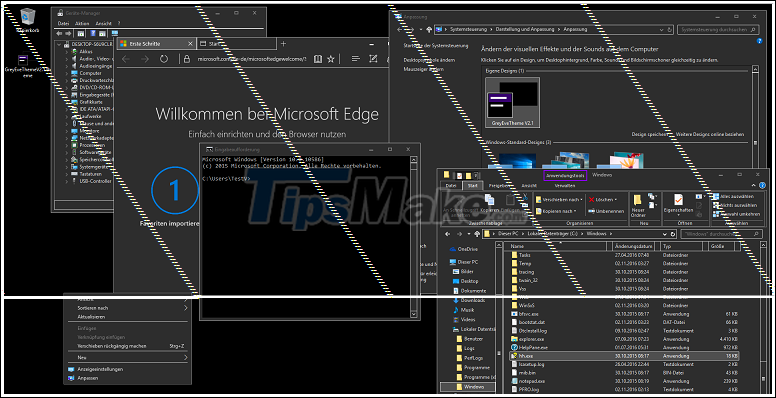Open Datei menu in Geräte-Manager
This screenshot has width=776, height=398.
[x=63, y=23]
